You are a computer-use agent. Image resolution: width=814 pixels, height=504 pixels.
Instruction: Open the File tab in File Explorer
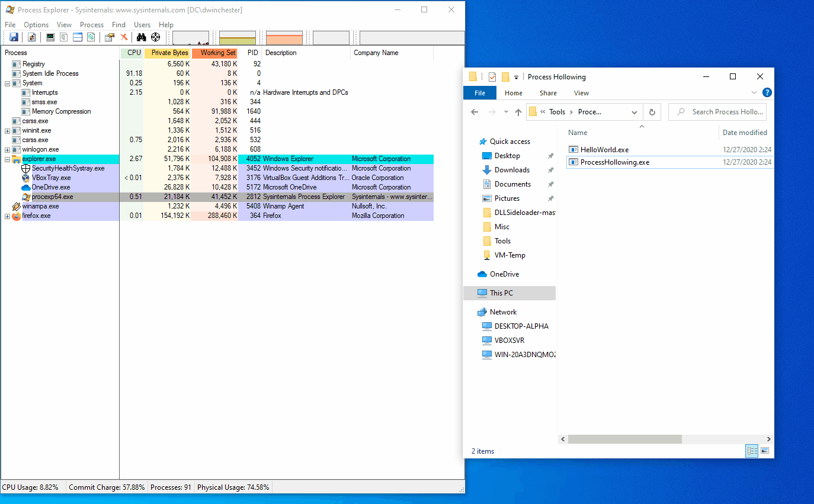[x=480, y=93]
